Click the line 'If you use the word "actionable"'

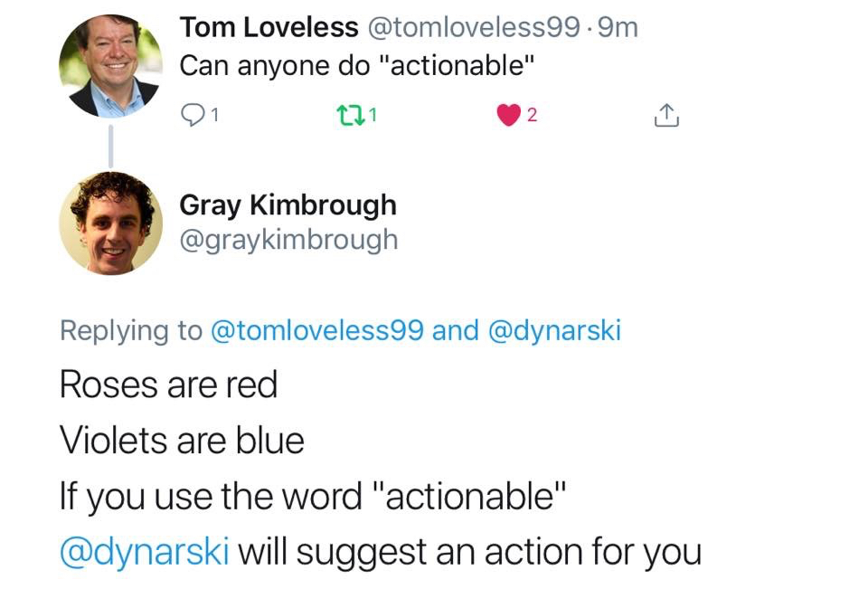click(313, 496)
